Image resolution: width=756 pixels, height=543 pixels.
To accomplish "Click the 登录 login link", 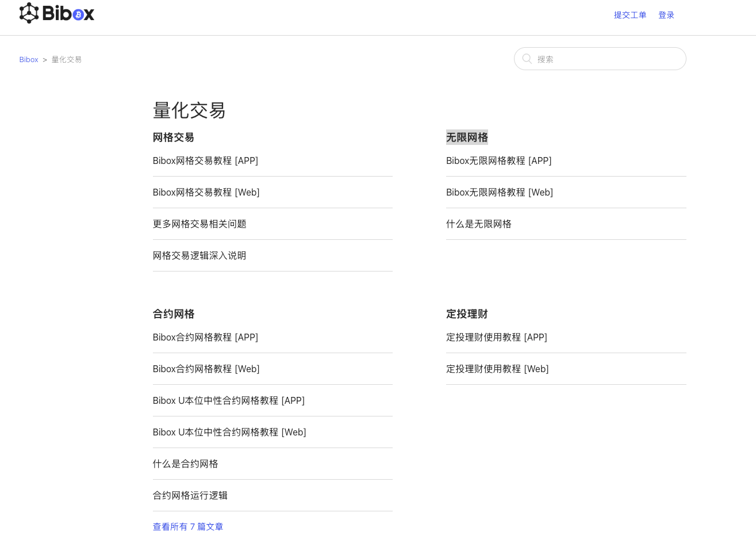I will (x=666, y=15).
